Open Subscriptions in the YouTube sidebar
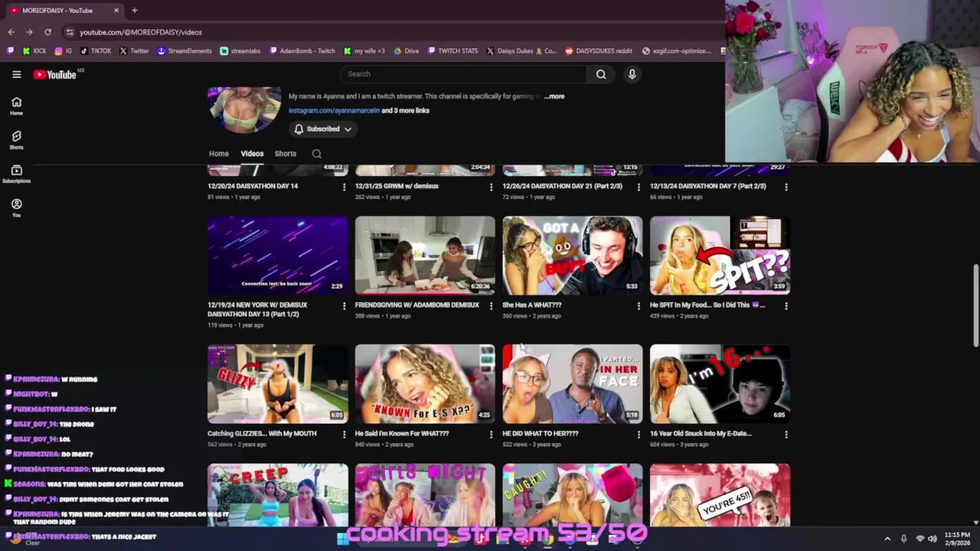This screenshot has height=551, width=980. [x=16, y=174]
